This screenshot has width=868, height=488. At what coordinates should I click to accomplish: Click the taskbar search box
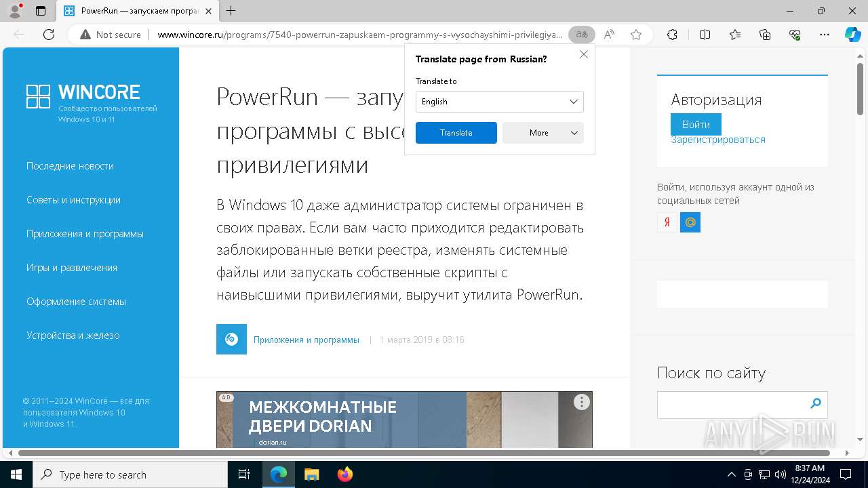130,474
